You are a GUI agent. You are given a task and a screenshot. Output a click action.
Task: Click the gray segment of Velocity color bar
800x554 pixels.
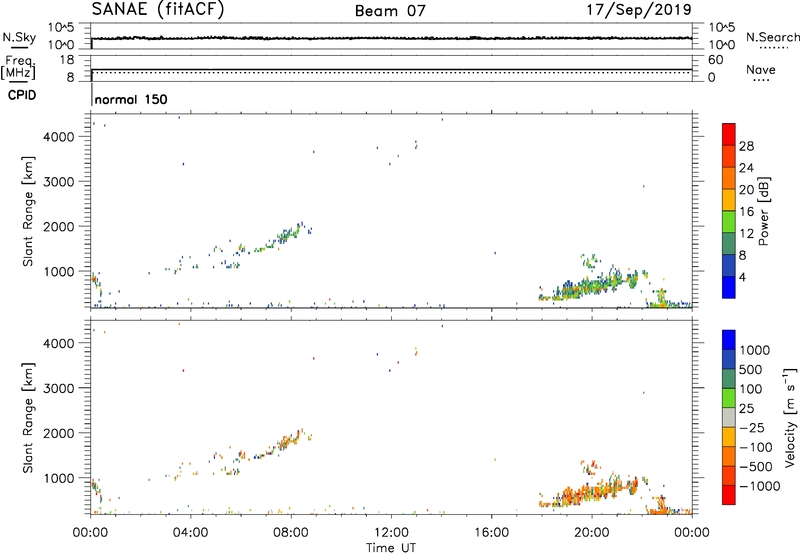click(x=729, y=418)
